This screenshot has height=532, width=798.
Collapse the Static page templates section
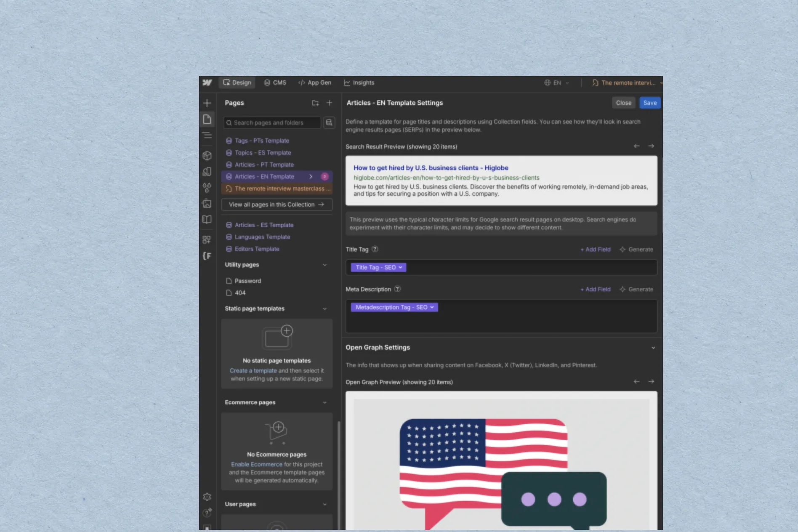click(325, 309)
